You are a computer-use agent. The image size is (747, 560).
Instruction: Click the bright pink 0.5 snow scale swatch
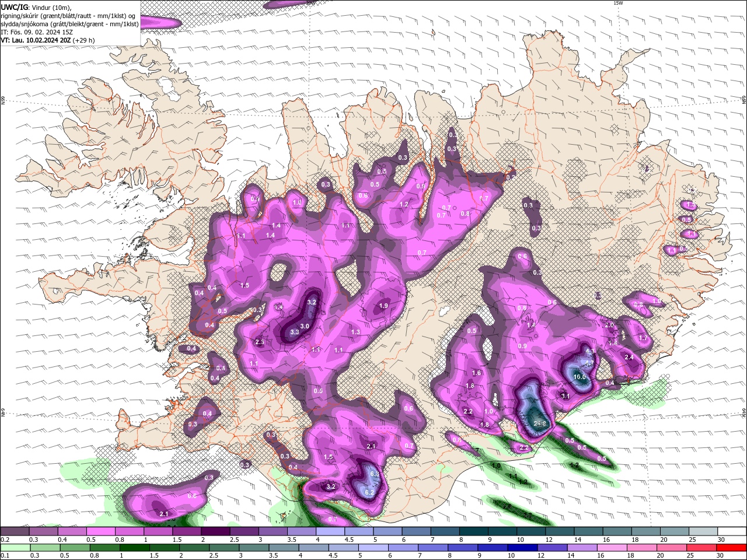click(100, 531)
